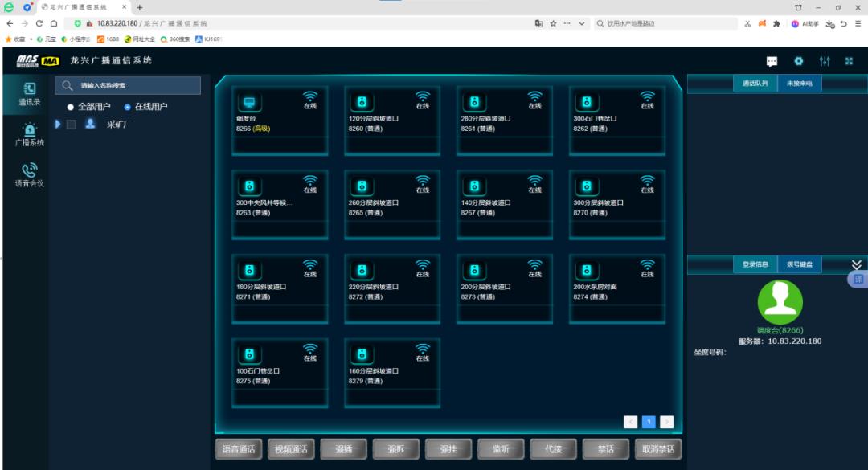The image size is (868, 470).
Task: Select speaker icon of terminal 8263
Action: [x=249, y=186]
